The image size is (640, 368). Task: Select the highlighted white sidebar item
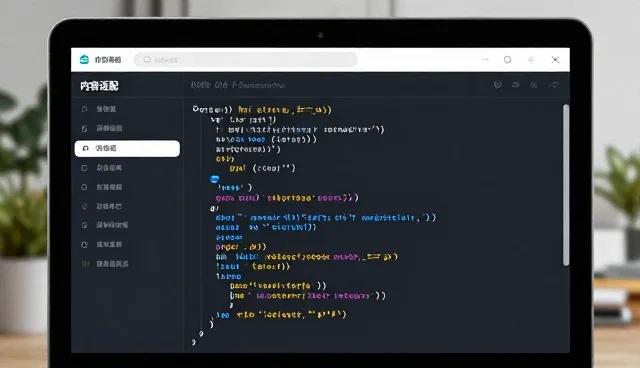coord(127,149)
